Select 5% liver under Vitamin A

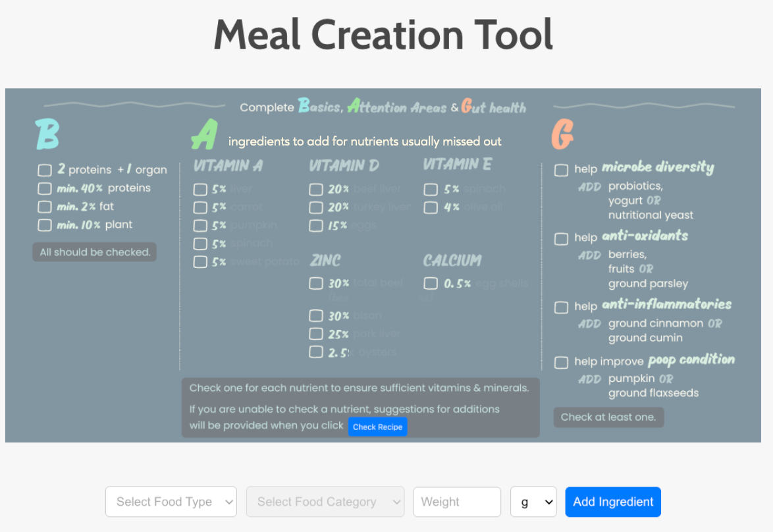click(200, 190)
